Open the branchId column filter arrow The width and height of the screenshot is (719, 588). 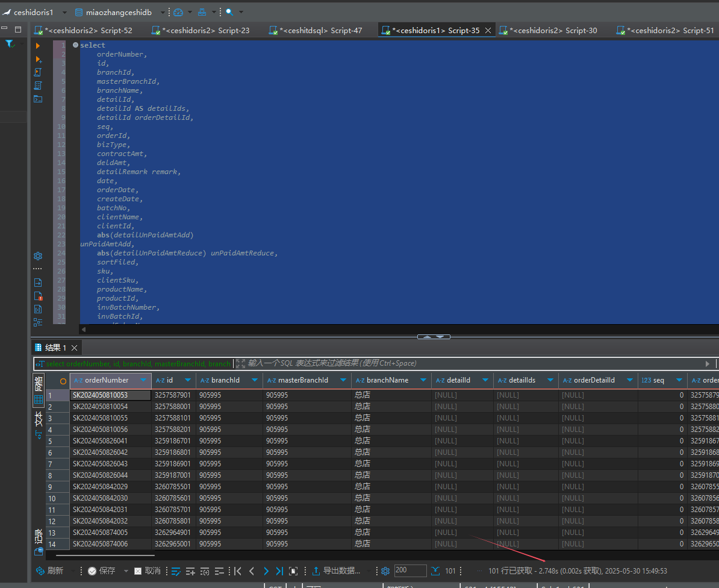coord(255,380)
